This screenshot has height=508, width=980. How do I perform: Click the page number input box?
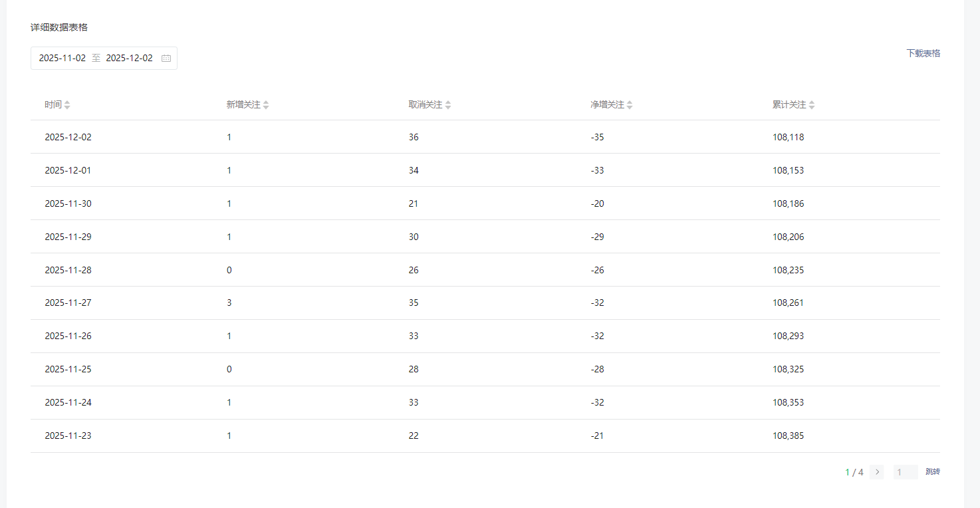[x=905, y=472]
